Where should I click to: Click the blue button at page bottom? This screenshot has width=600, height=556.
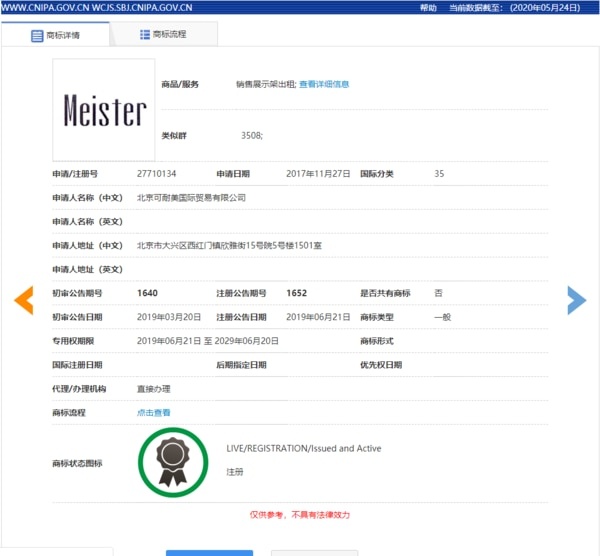(209, 553)
